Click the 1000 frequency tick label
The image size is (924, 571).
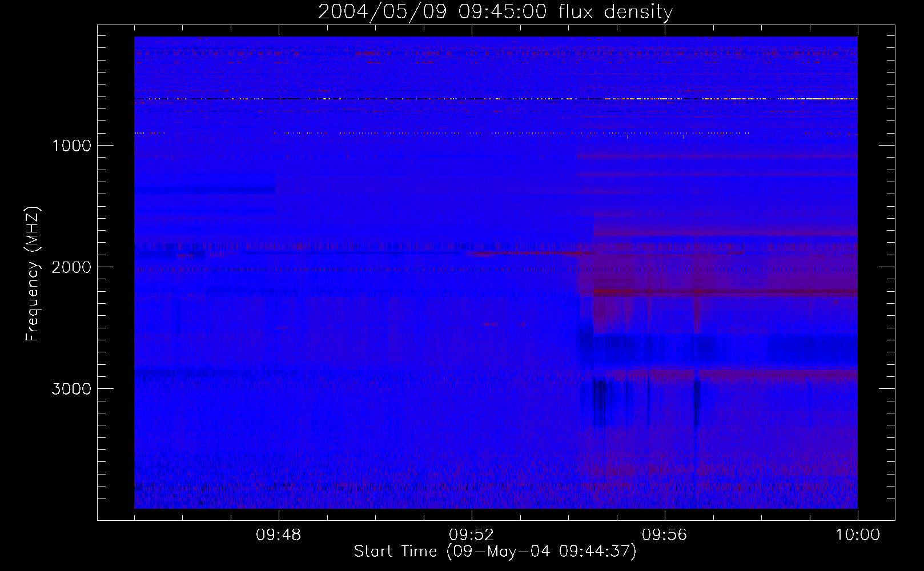pyautogui.click(x=71, y=145)
